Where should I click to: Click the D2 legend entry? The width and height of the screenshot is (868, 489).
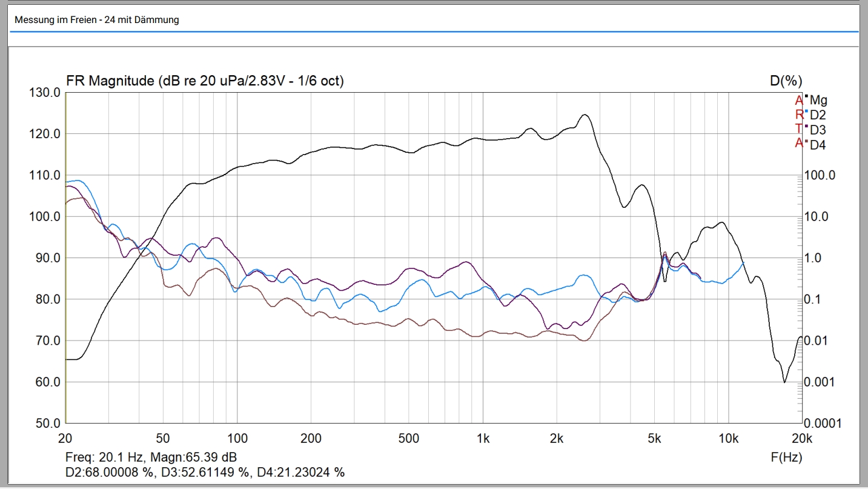tap(818, 115)
